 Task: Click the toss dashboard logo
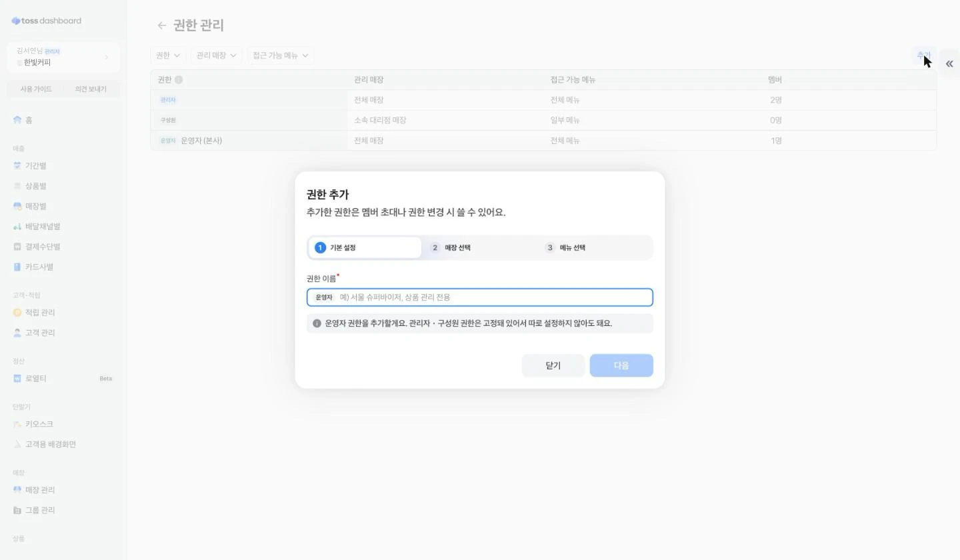(x=47, y=21)
